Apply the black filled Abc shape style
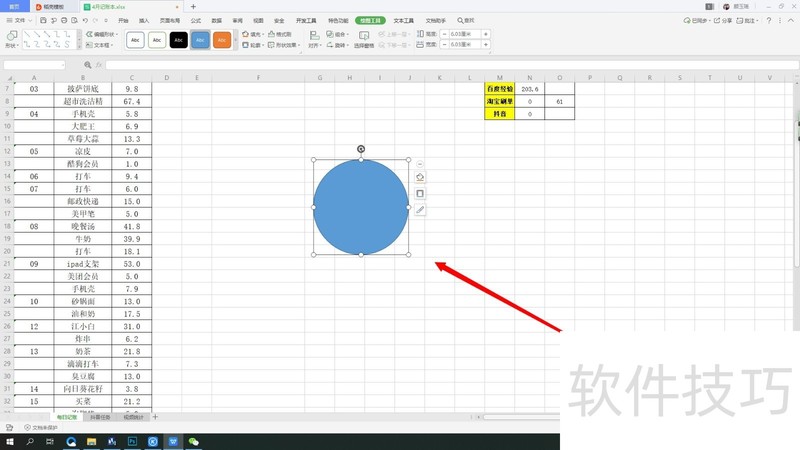 [179, 40]
